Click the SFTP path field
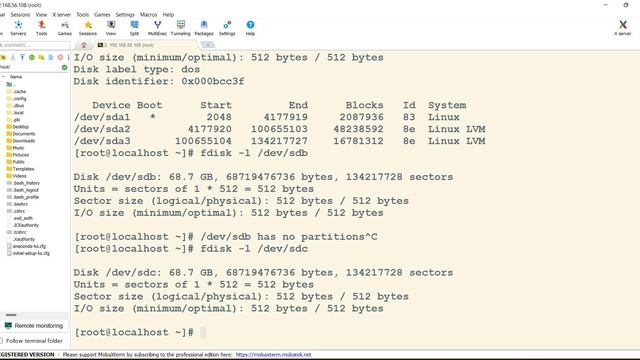The width and height of the screenshot is (640, 360). point(30,67)
